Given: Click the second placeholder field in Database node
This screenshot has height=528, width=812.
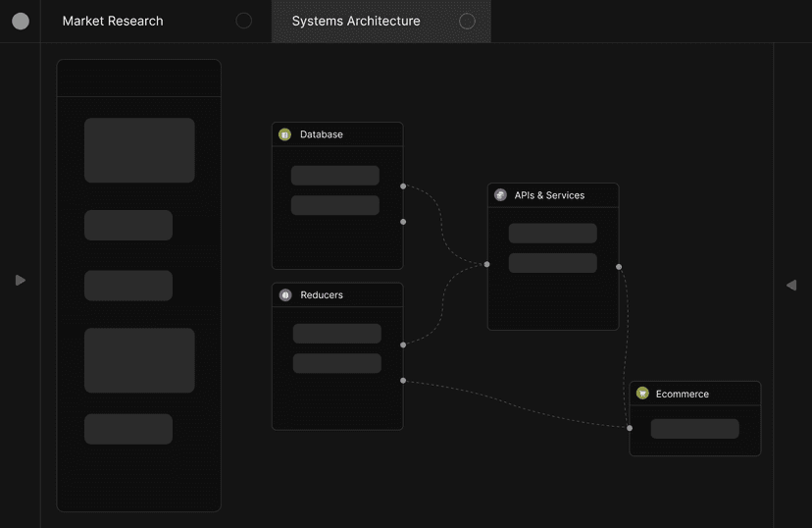Looking at the screenshot, I should point(335,205).
